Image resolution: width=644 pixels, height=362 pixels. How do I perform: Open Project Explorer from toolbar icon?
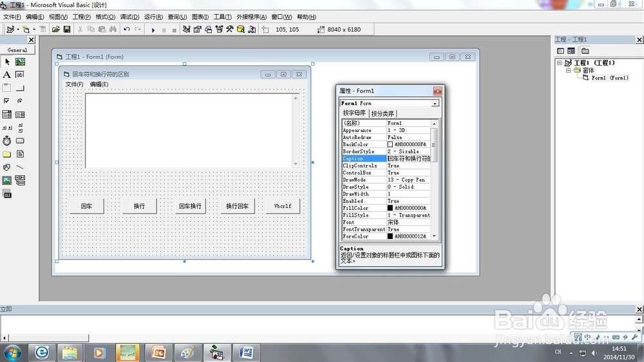coord(187,29)
